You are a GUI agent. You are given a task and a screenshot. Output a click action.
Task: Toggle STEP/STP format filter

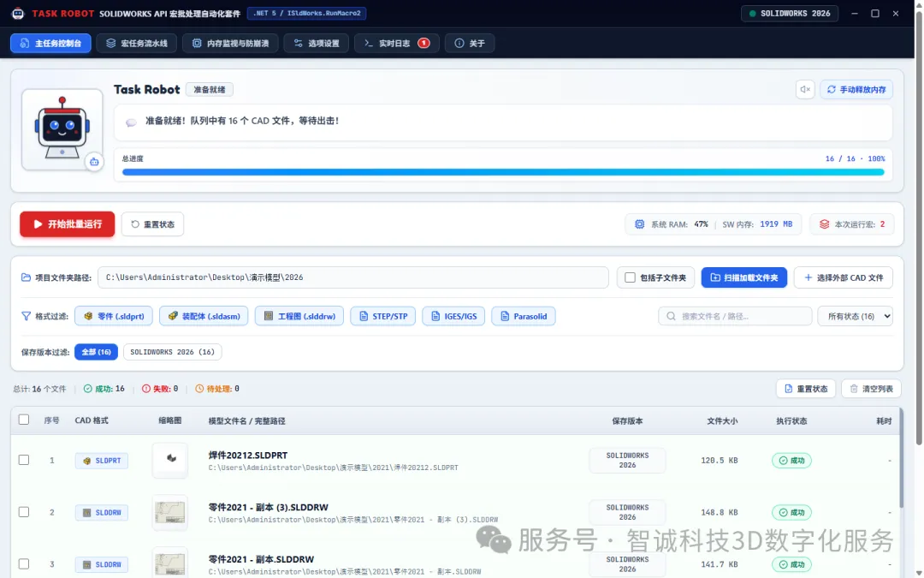[383, 316]
